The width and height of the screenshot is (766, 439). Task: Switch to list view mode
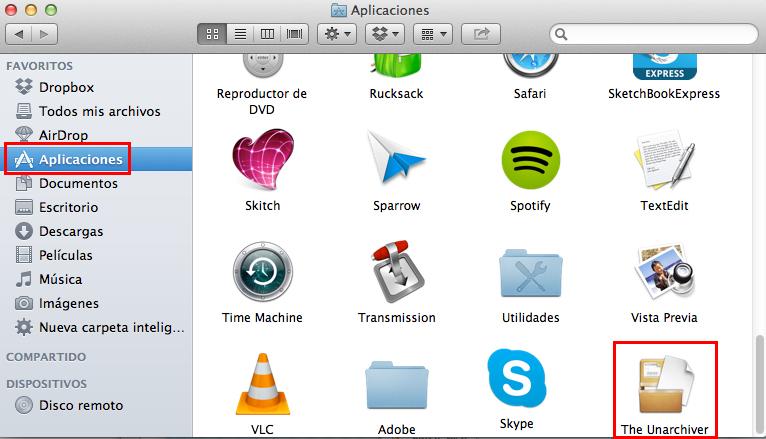click(x=240, y=34)
